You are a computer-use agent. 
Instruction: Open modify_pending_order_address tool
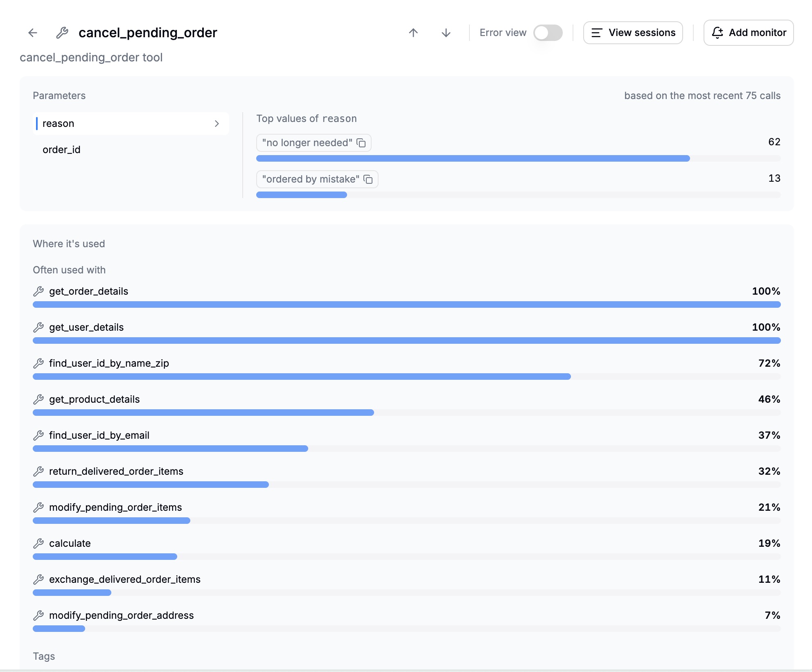pos(122,616)
